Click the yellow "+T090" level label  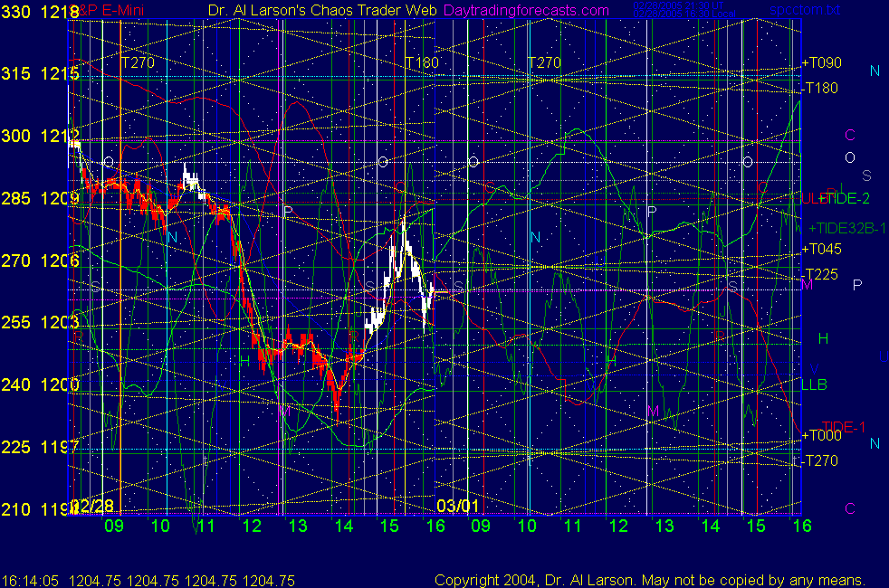821,63
